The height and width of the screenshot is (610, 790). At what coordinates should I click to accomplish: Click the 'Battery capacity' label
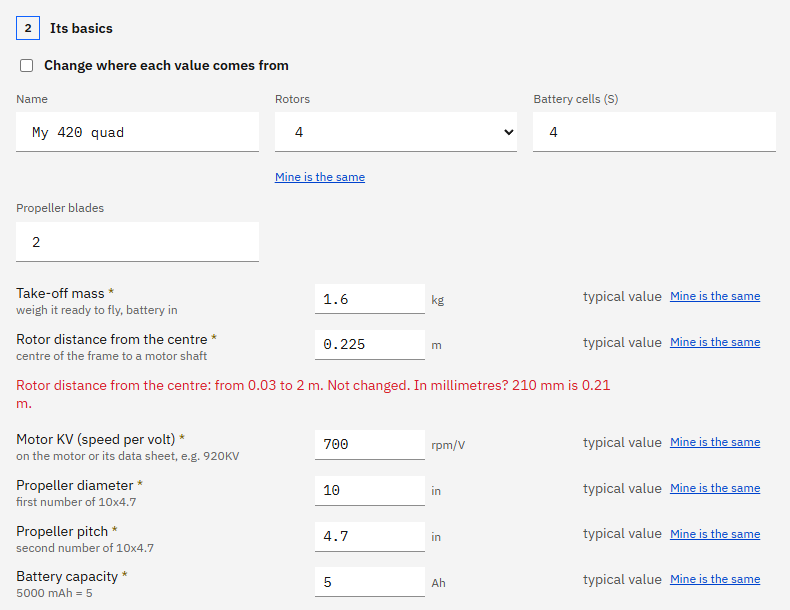tap(67, 576)
